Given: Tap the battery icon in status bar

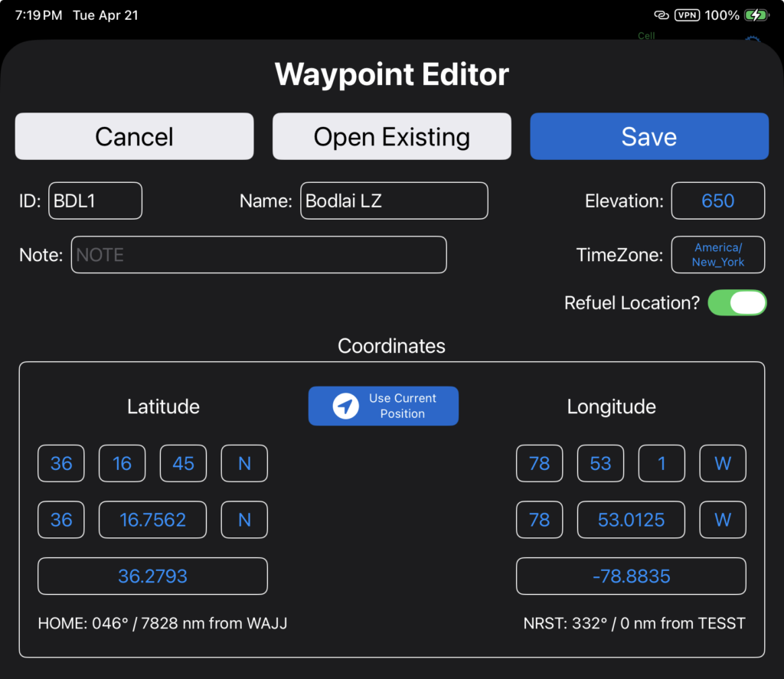Looking at the screenshot, I should 757,15.
